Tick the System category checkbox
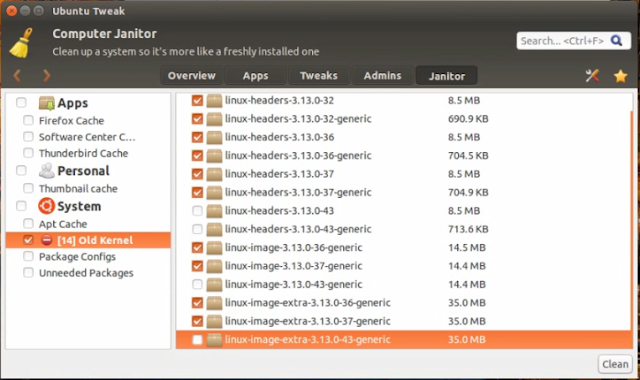 [21, 206]
